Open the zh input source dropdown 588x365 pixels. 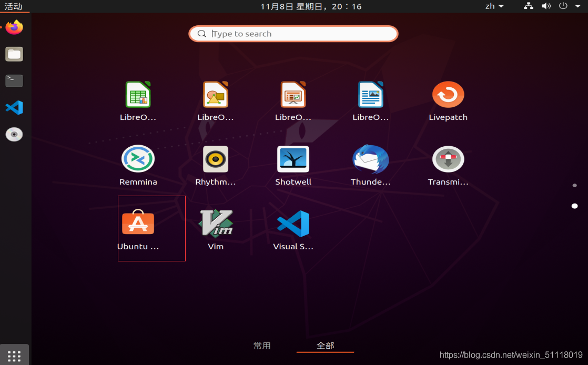pos(494,6)
